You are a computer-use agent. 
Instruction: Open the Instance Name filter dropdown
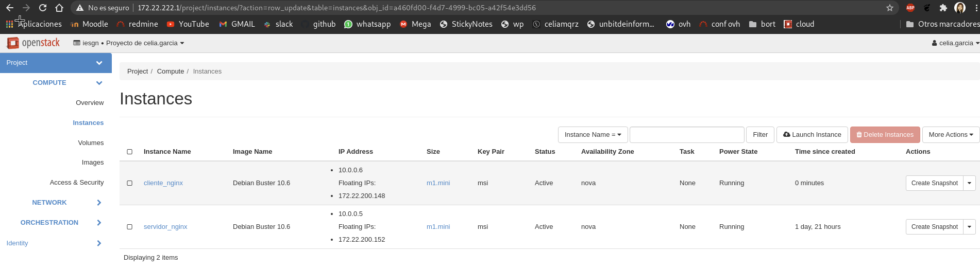click(x=593, y=135)
